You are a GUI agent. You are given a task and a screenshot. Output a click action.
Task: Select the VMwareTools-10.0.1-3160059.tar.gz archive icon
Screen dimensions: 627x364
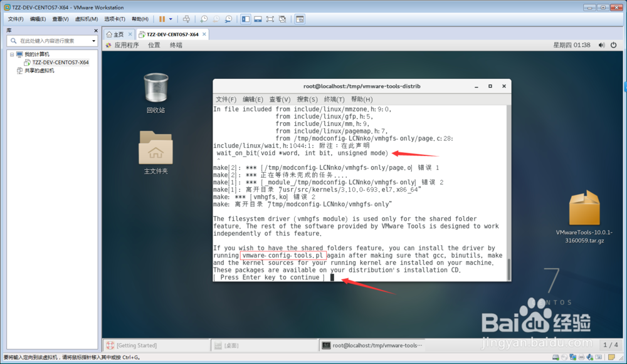[x=584, y=217]
